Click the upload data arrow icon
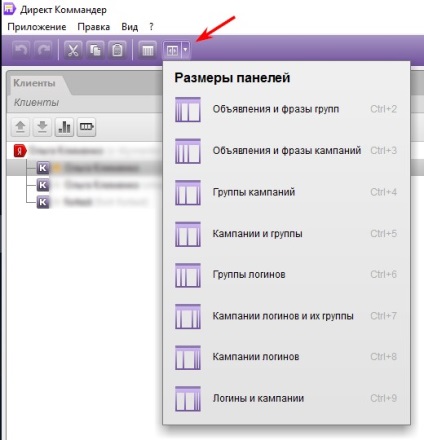The image size is (424, 440). tap(20, 127)
